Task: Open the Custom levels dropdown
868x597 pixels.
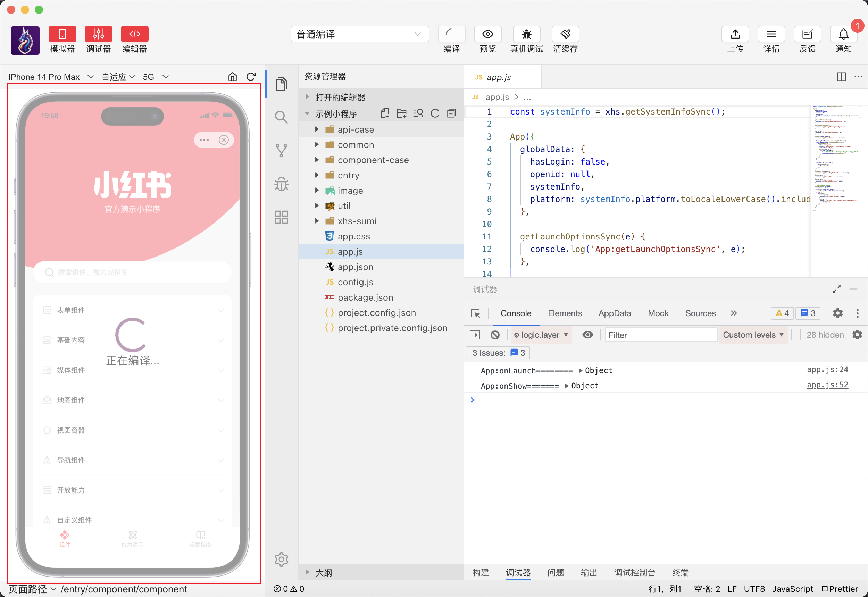Action: (753, 335)
